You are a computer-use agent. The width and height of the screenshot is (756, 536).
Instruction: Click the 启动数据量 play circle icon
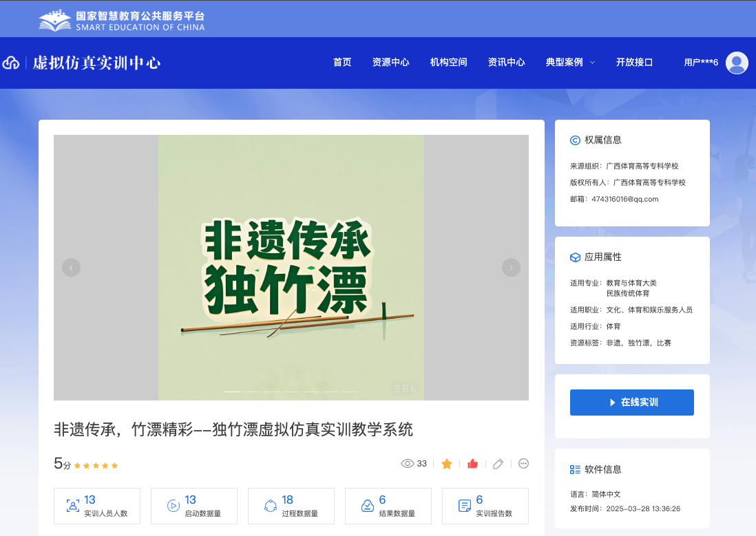tap(174, 506)
